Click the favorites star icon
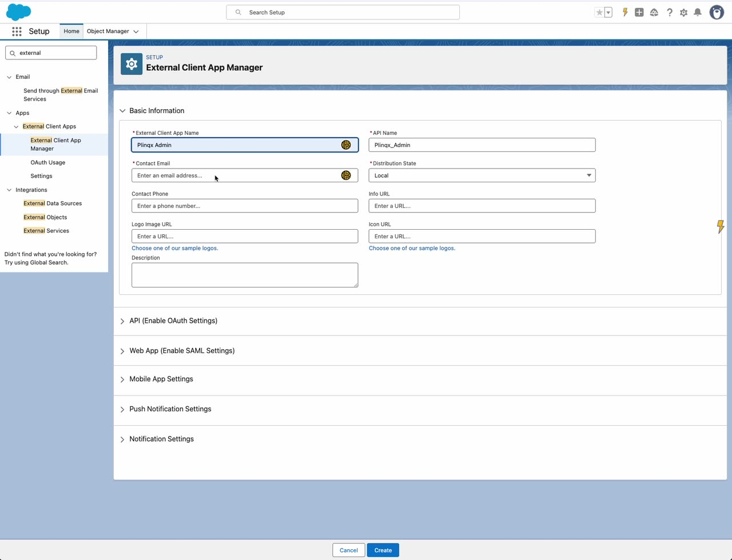This screenshot has width=732, height=560. pyautogui.click(x=599, y=12)
